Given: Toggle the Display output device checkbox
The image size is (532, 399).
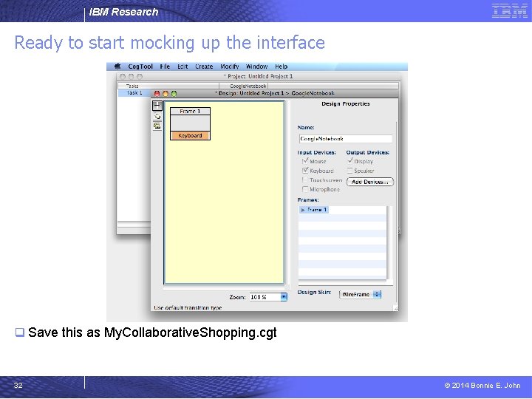Looking at the screenshot, I should [350, 161].
